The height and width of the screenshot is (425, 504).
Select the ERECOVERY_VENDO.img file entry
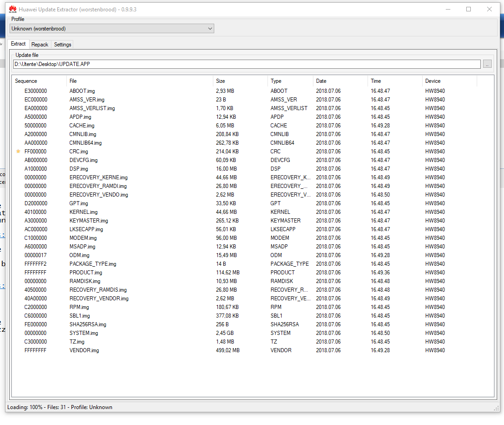coord(99,195)
